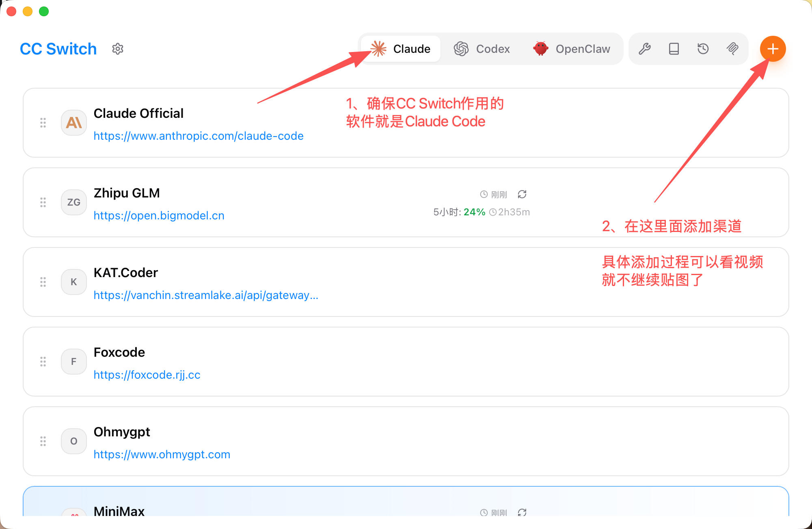The height and width of the screenshot is (529, 812).
Task: Click the drag handle for Claude Official
Action: pos(43,123)
